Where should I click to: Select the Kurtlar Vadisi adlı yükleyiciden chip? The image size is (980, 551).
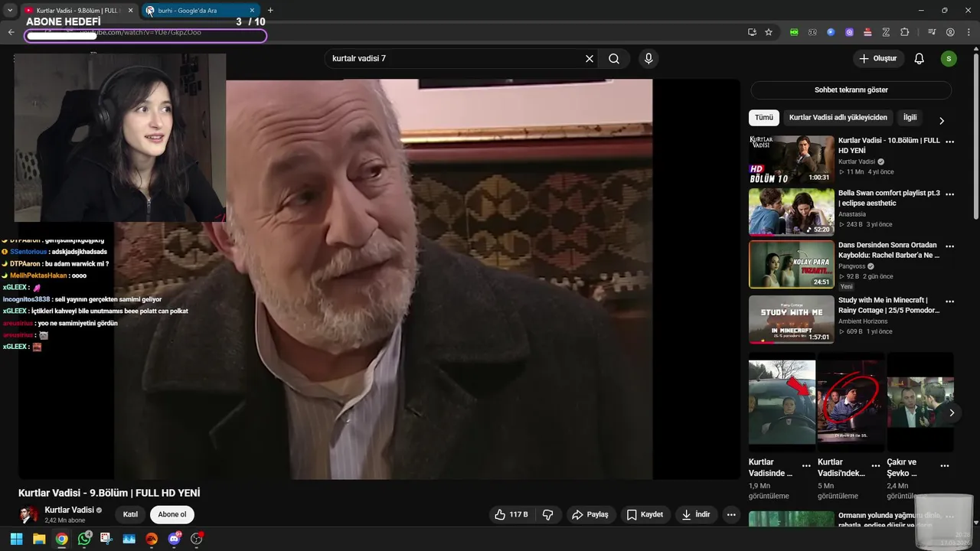(838, 118)
